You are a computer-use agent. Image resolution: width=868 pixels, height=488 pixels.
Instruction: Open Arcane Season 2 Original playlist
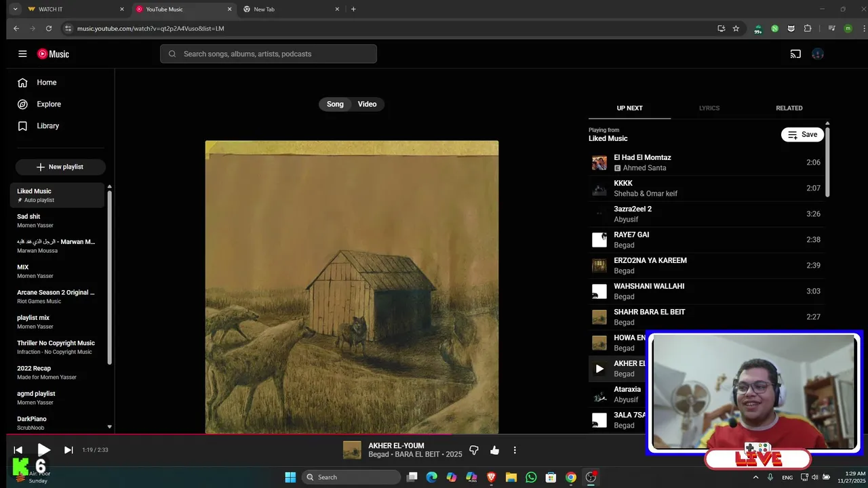[58, 297]
